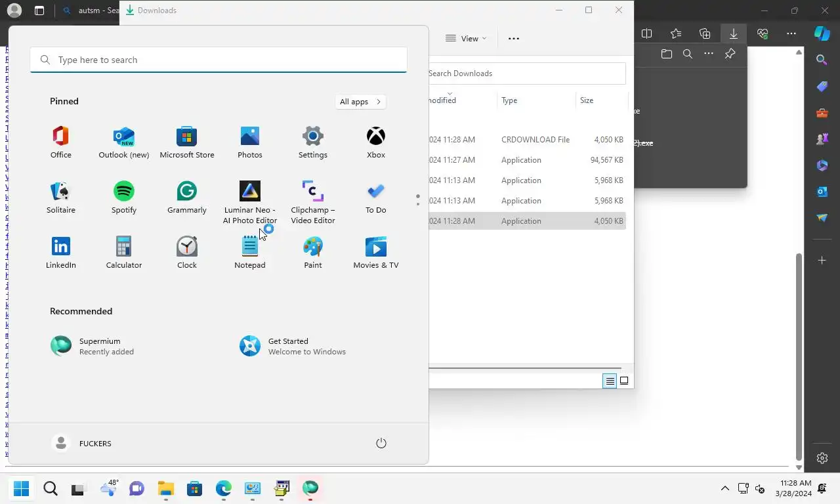Open Settings from the pinned apps
This screenshot has height=504, width=840.
tap(313, 142)
